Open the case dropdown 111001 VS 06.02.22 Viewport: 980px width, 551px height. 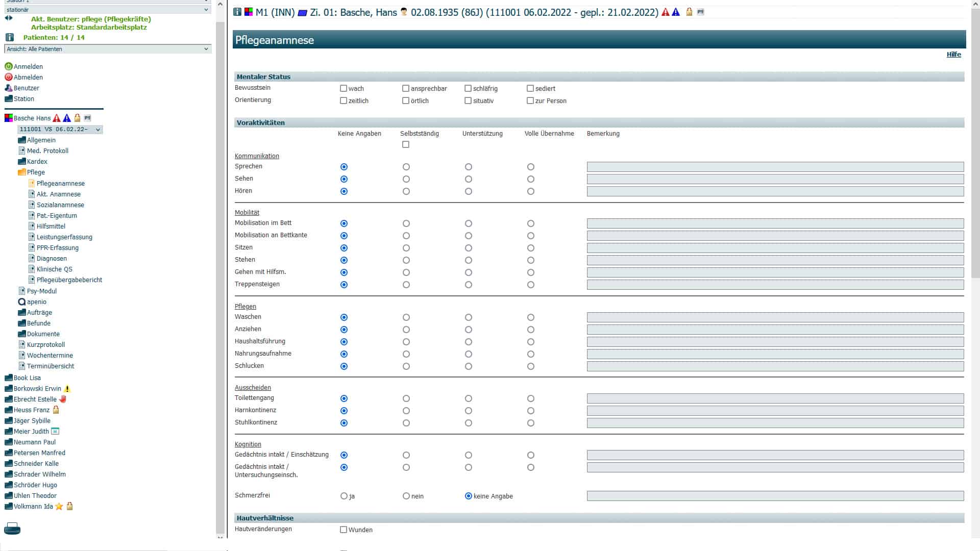coord(60,130)
